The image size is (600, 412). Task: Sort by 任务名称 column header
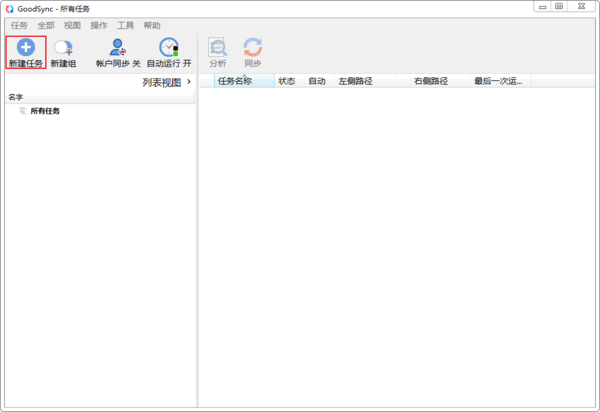(x=234, y=81)
